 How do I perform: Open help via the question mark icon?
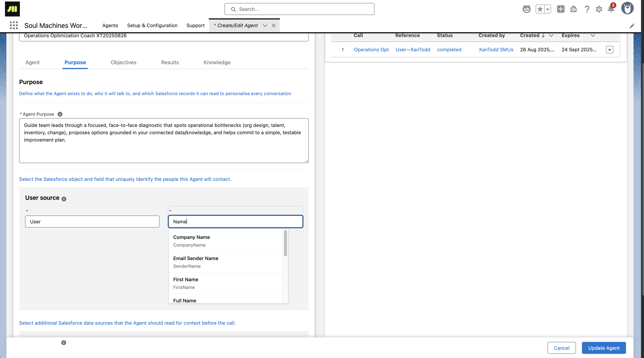587,9
